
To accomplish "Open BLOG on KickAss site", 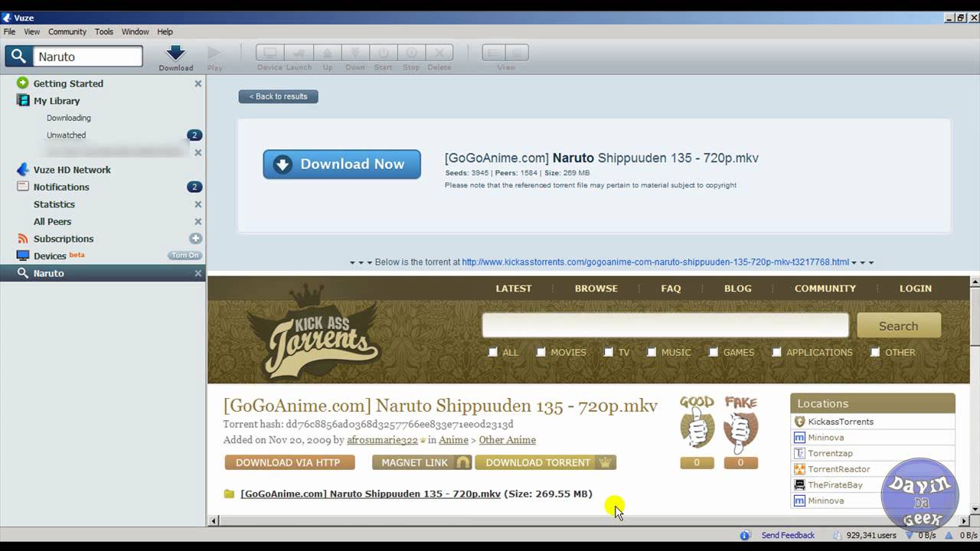I will click(738, 289).
